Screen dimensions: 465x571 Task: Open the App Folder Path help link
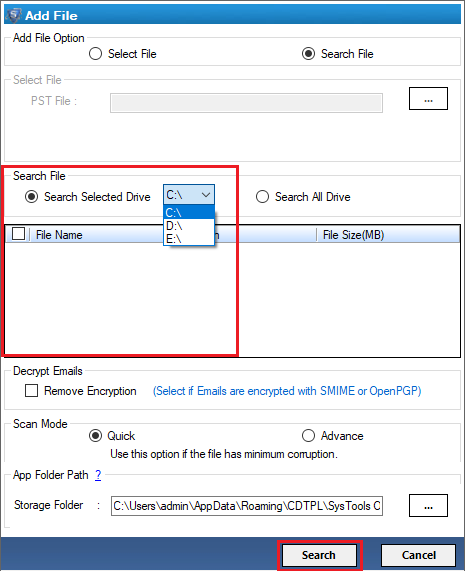tap(98, 475)
